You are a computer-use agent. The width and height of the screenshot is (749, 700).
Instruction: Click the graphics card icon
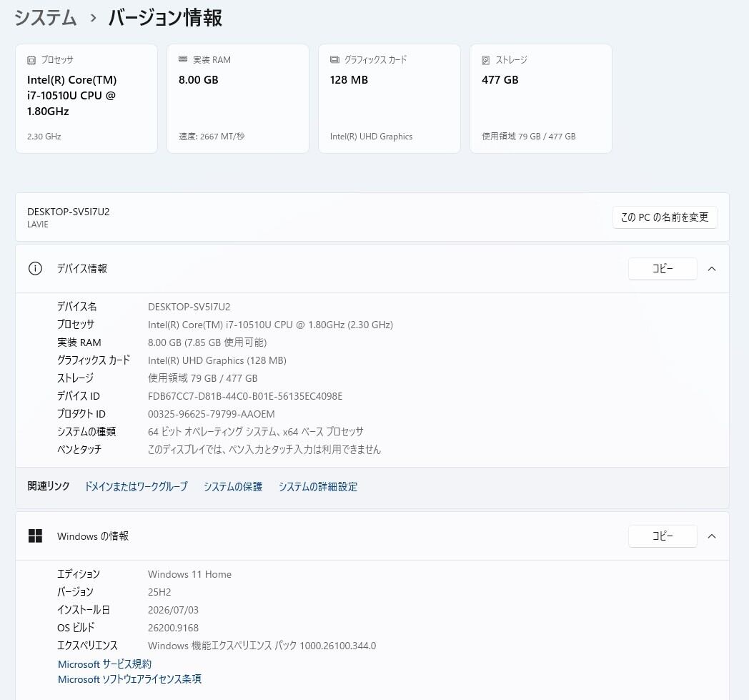334,60
